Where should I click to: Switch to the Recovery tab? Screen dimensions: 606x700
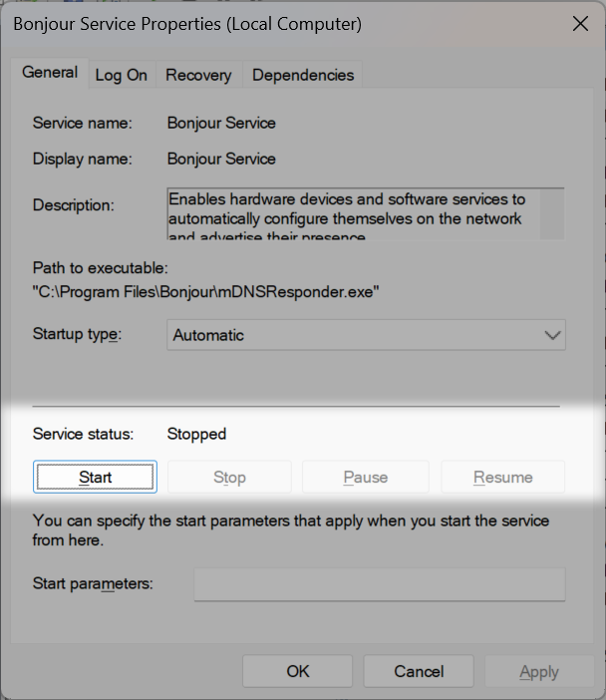pos(198,75)
